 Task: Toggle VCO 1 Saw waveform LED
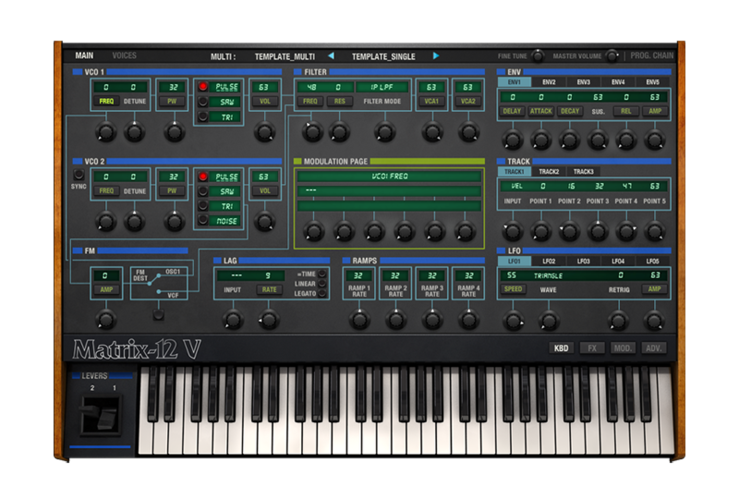coord(203,101)
